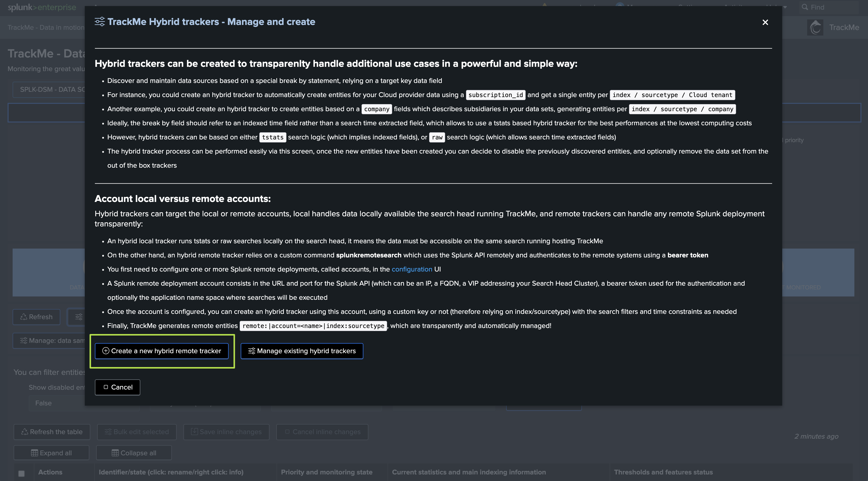Click the square icon on Cancel button
Viewport: 868px width, 481px height.
click(x=106, y=387)
